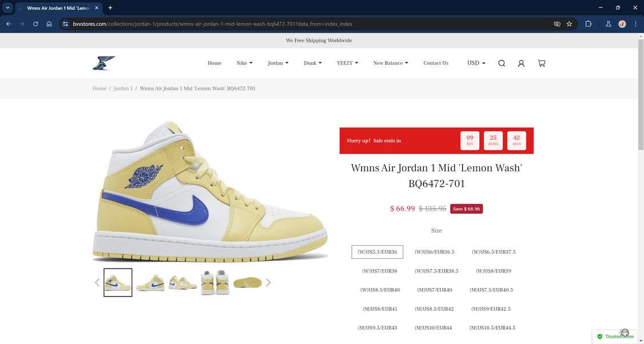
Task: Open the Home navigation item
Action: (214, 63)
